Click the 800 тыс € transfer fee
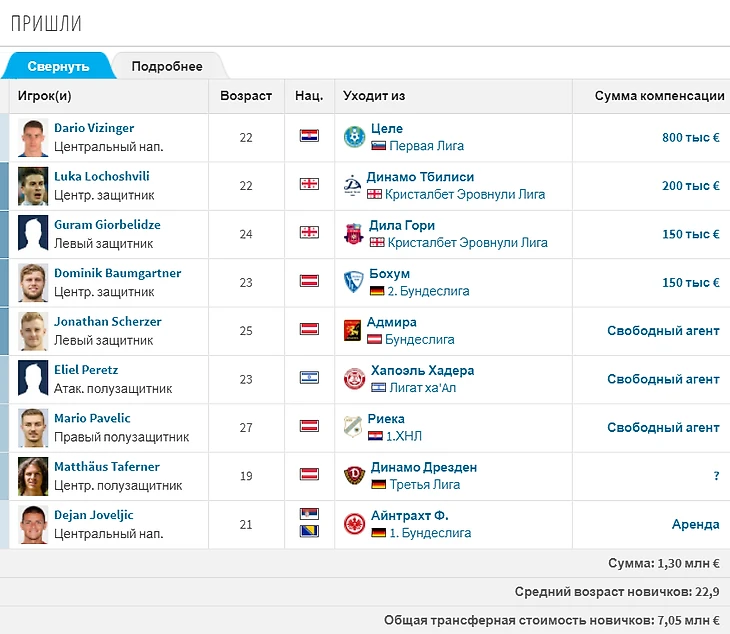This screenshot has width=730, height=634. [690, 138]
